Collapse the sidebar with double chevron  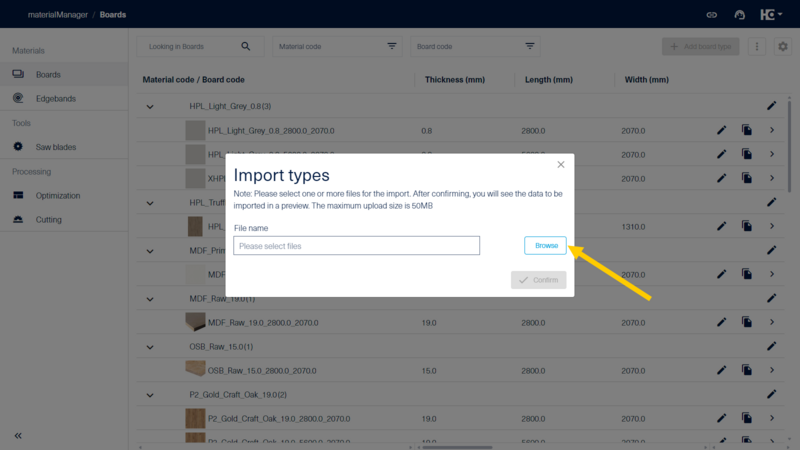[x=18, y=436]
